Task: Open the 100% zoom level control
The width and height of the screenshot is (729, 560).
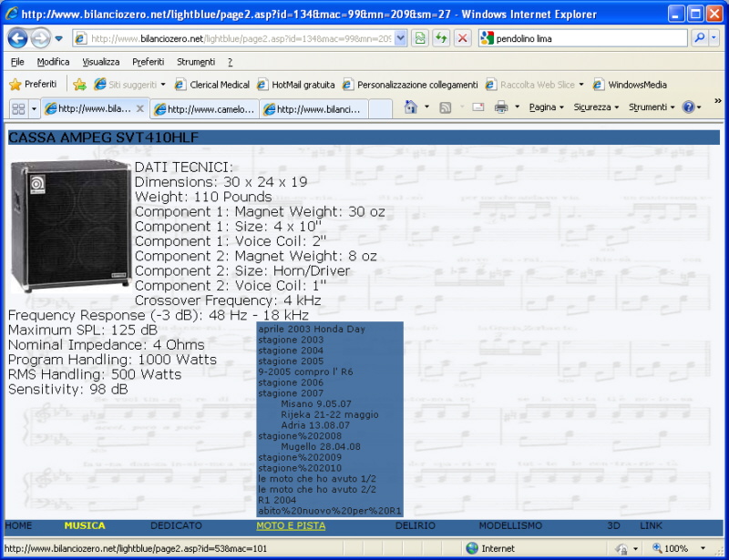Action: point(679,548)
